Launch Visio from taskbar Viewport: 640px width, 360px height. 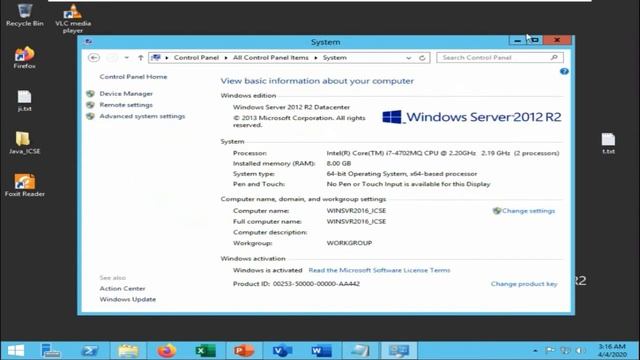[282, 351]
